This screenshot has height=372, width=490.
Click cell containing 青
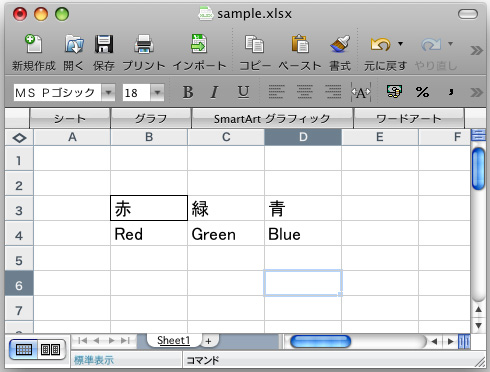[x=303, y=208]
